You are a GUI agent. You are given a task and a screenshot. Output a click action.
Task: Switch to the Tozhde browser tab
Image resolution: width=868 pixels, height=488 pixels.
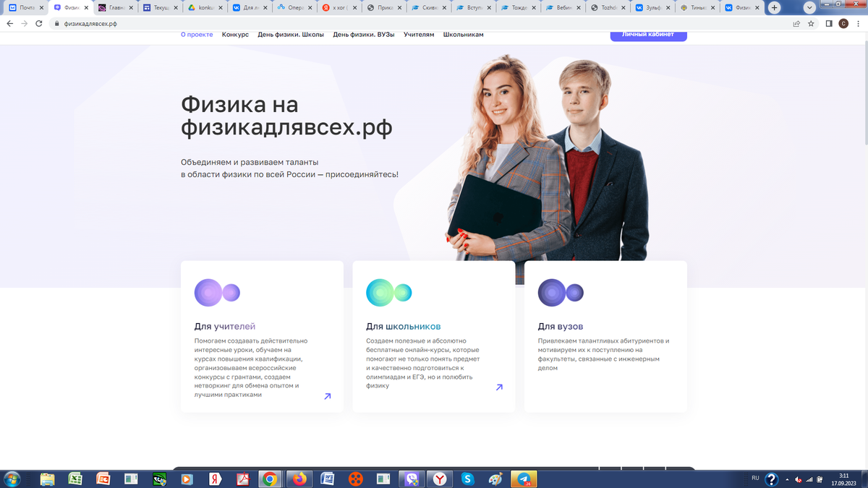[x=608, y=8]
